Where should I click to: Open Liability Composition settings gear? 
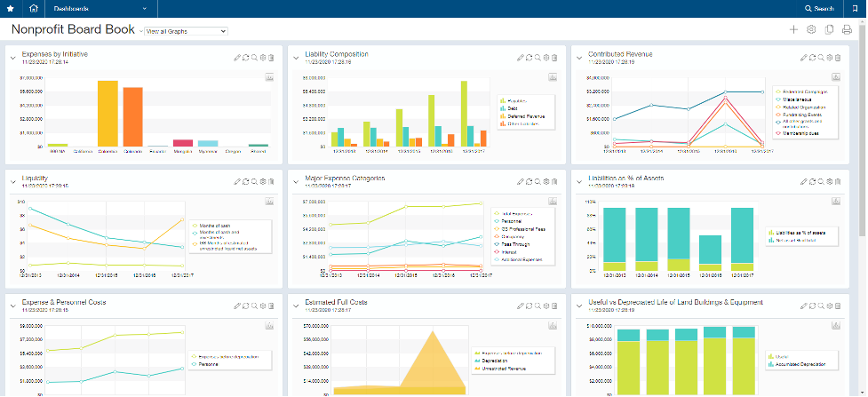coord(545,58)
